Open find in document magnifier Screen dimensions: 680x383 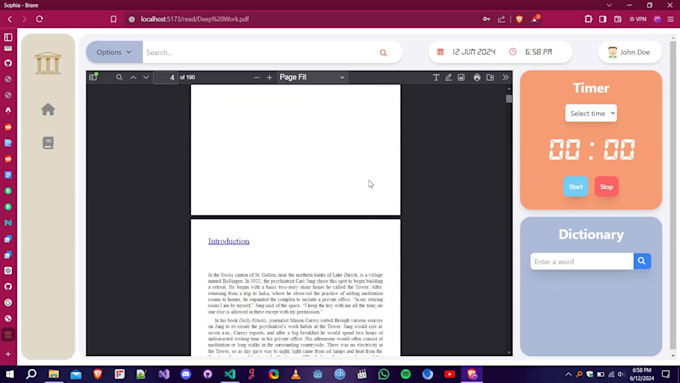(119, 77)
